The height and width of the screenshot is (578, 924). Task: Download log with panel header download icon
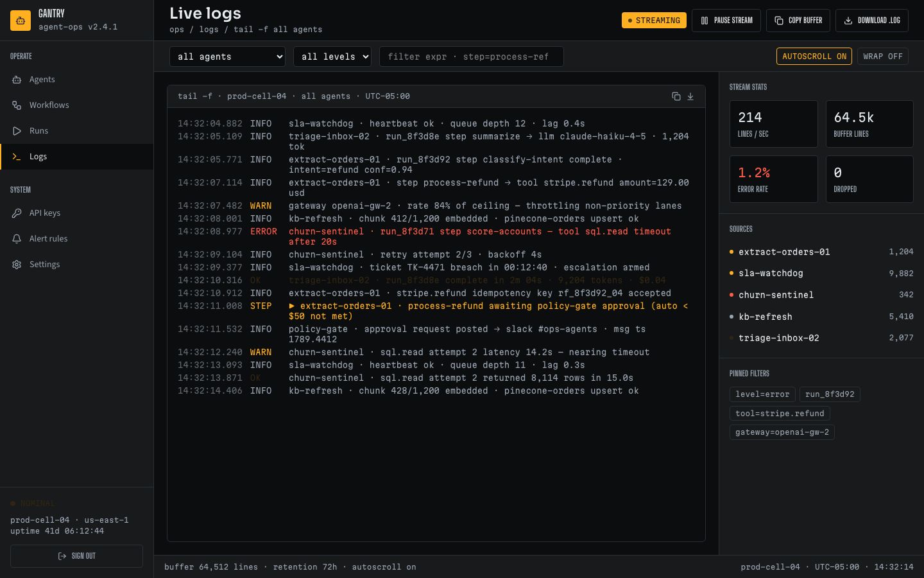point(690,96)
